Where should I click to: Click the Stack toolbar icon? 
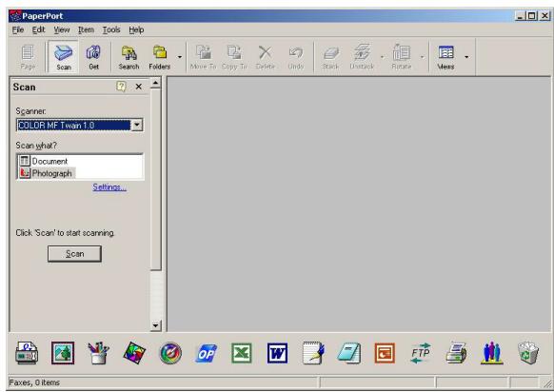pos(330,57)
